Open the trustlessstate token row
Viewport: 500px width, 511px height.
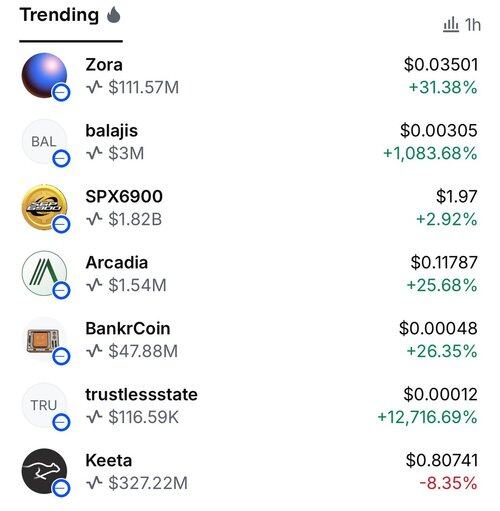point(250,405)
